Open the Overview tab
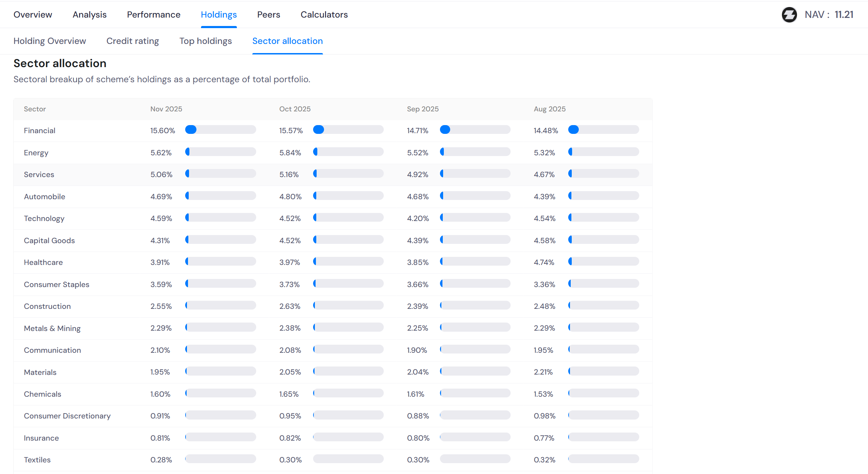 33,15
